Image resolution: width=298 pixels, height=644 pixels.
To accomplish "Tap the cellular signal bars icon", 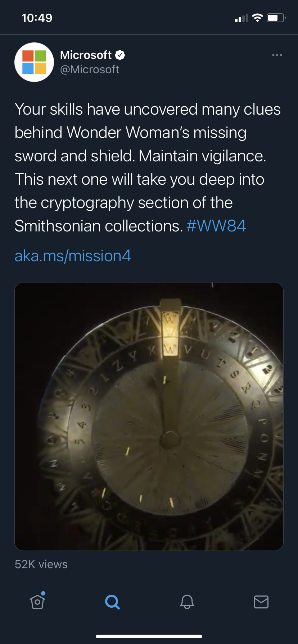I will click(241, 18).
